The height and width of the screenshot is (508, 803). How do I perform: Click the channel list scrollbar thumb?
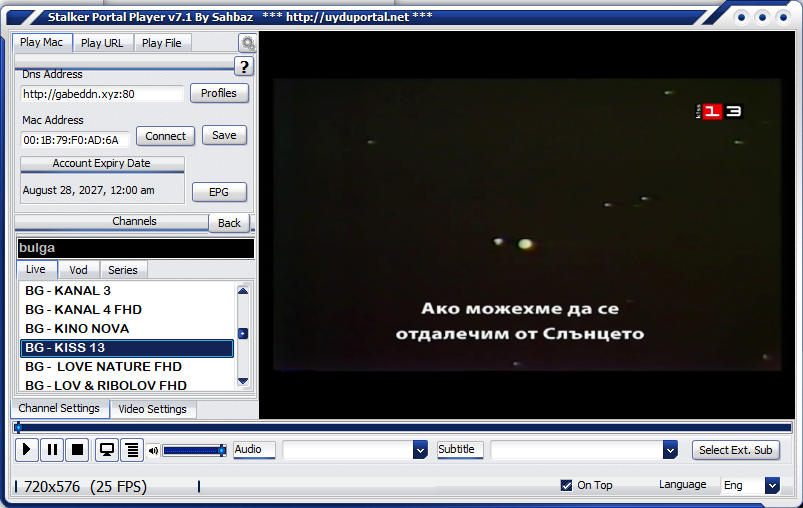pyautogui.click(x=243, y=334)
